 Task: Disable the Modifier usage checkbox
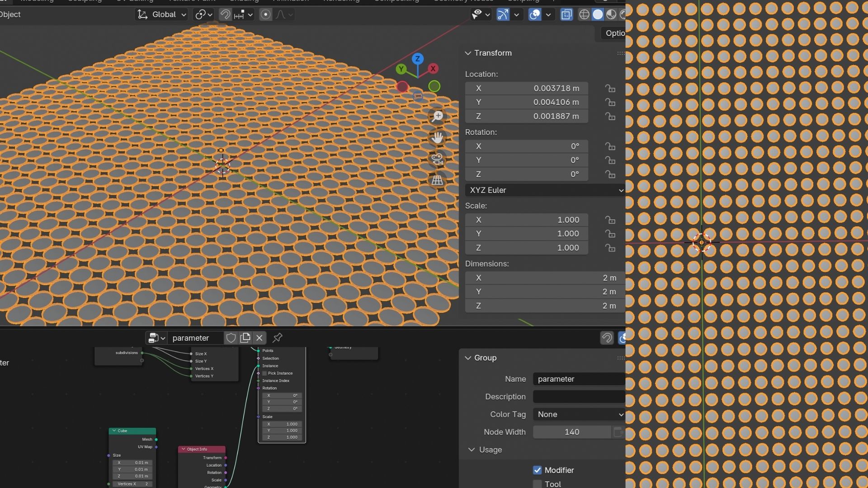tap(537, 470)
